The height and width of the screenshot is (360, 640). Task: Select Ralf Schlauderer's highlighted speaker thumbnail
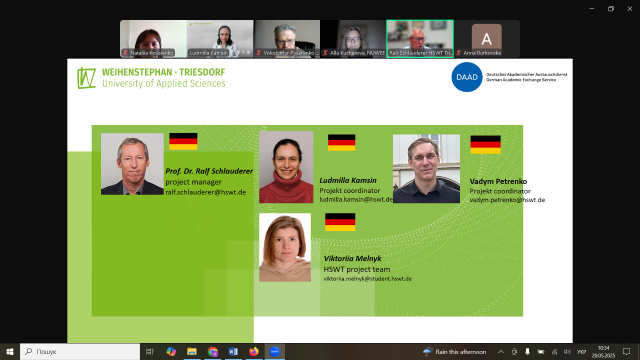[420, 39]
